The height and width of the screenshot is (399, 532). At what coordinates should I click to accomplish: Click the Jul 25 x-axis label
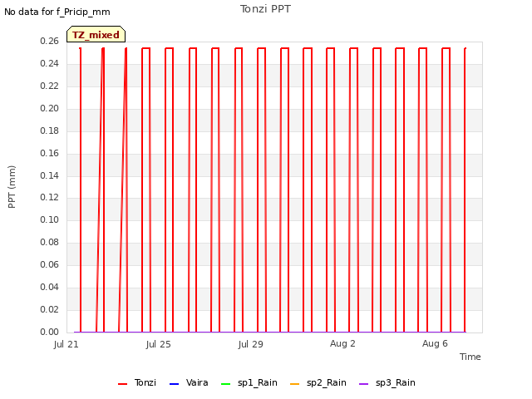click(159, 344)
